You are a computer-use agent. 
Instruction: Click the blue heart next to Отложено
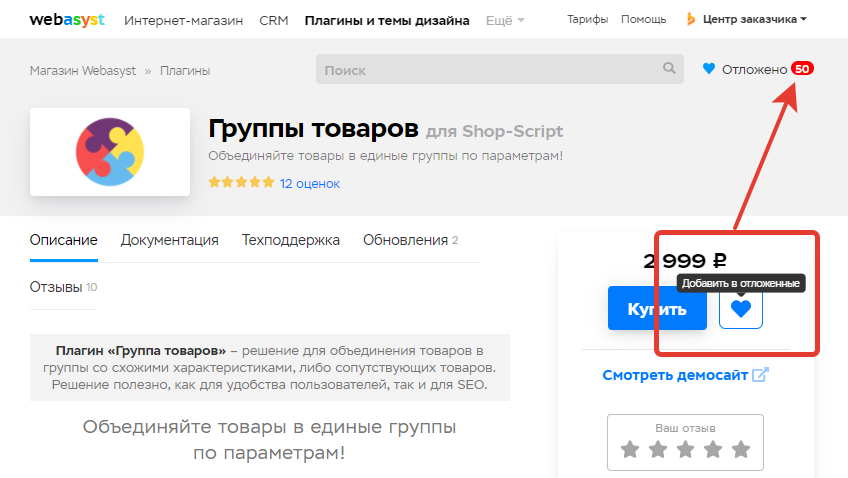click(x=708, y=69)
